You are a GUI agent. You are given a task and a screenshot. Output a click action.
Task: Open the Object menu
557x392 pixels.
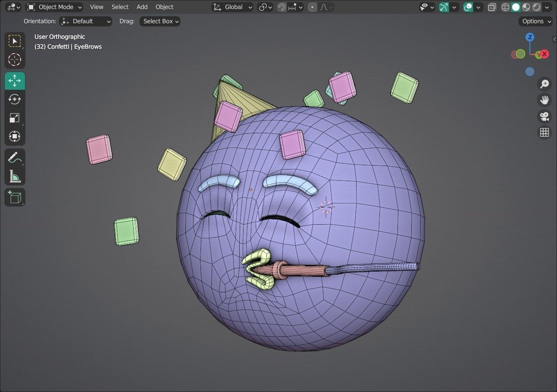pos(164,7)
